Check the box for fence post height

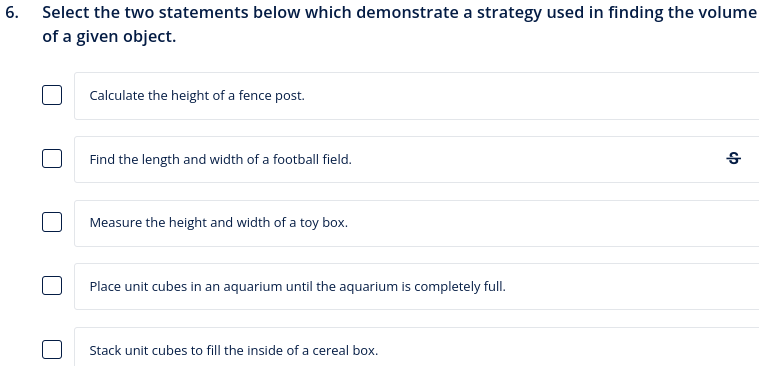[x=52, y=95]
